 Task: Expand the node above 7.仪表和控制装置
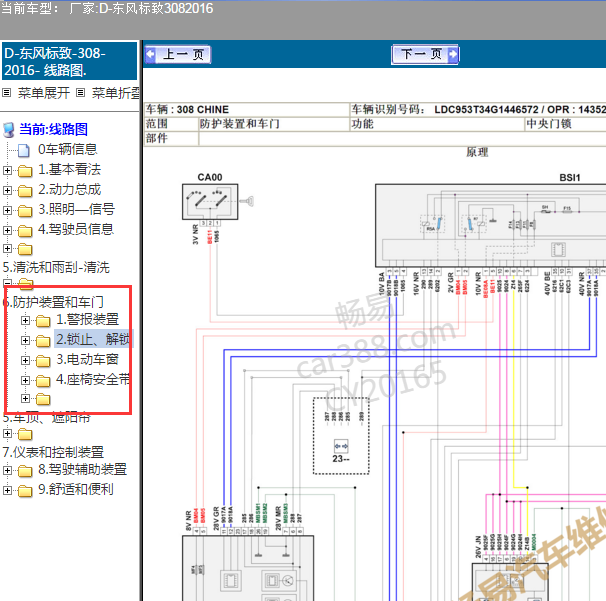(7, 434)
